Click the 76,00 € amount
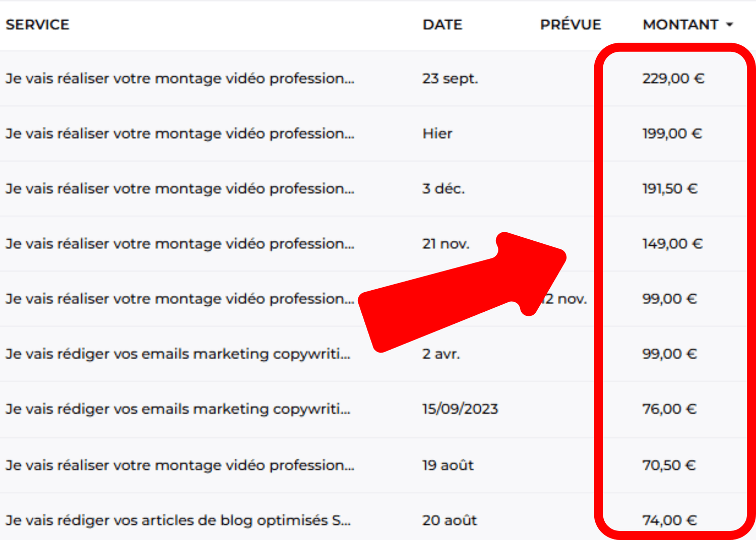The width and height of the screenshot is (756, 540). (x=669, y=409)
